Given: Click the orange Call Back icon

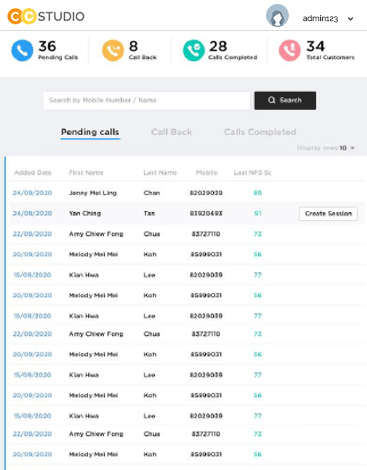Looking at the screenshot, I should click(x=113, y=50).
